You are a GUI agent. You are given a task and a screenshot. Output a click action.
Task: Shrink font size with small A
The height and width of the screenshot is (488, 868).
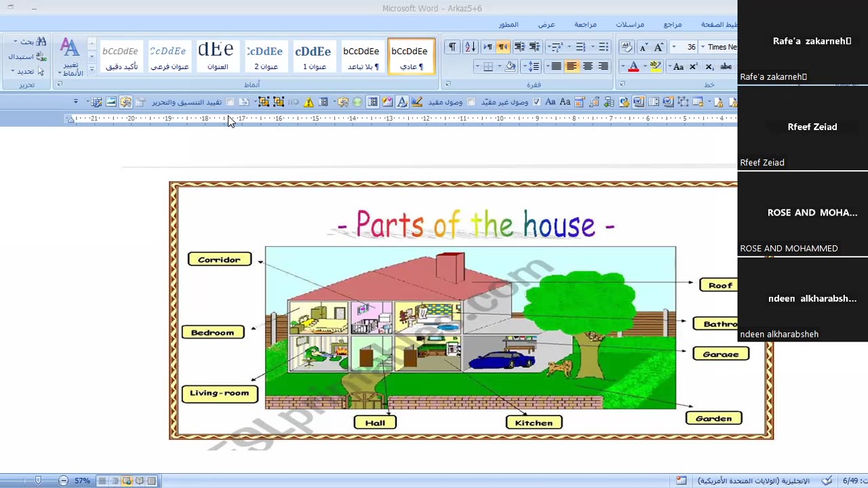pyautogui.click(x=644, y=47)
